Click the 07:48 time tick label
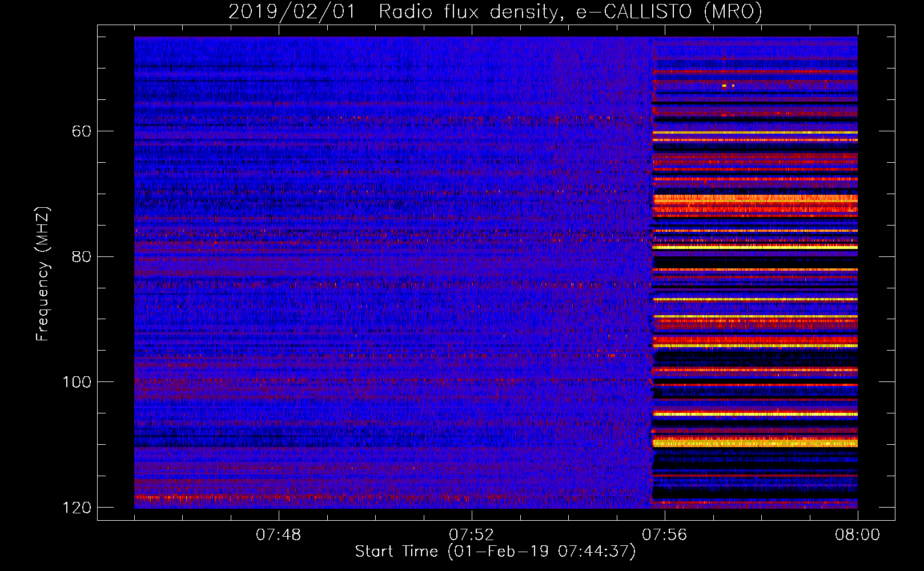This screenshot has height=571, width=924. point(278,535)
